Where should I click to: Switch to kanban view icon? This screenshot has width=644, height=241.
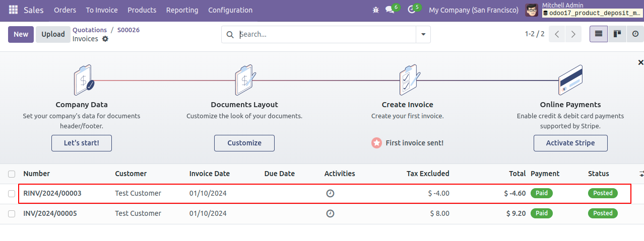617,34
